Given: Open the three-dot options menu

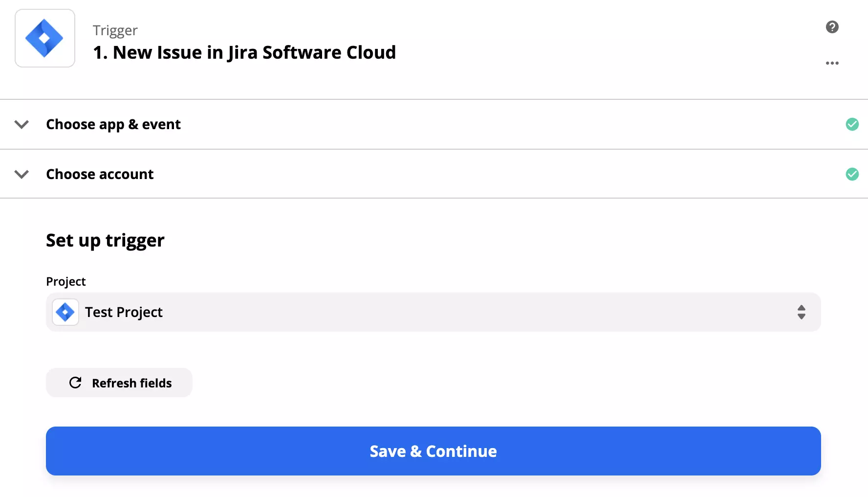Looking at the screenshot, I should point(832,63).
